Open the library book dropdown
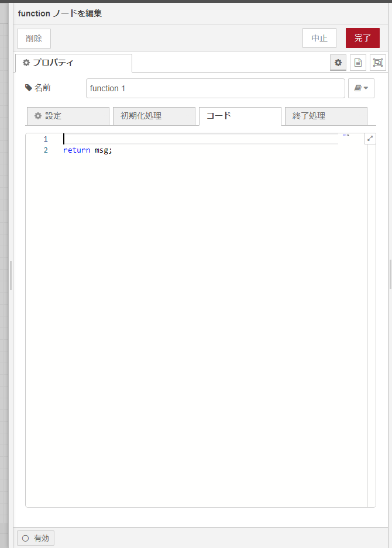 point(361,88)
